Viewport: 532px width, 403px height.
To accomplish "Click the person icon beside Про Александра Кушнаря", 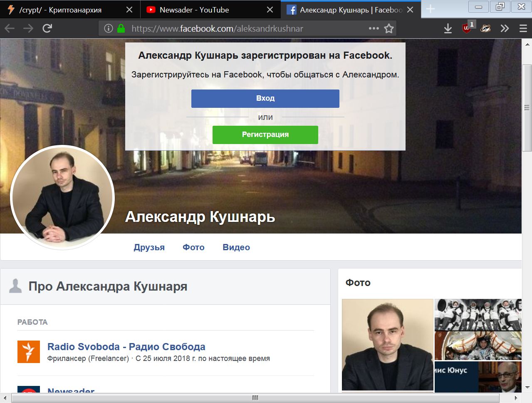I will 15,286.
